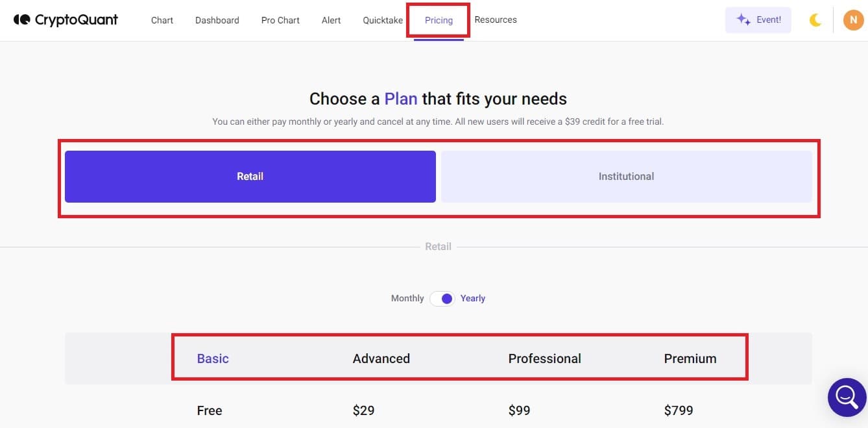Open the Chart menu item
The height and width of the screenshot is (428, 868).
[162, 20]
